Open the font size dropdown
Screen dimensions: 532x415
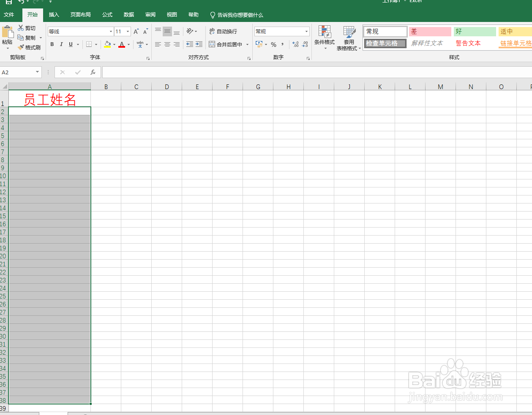click(128, 31)
